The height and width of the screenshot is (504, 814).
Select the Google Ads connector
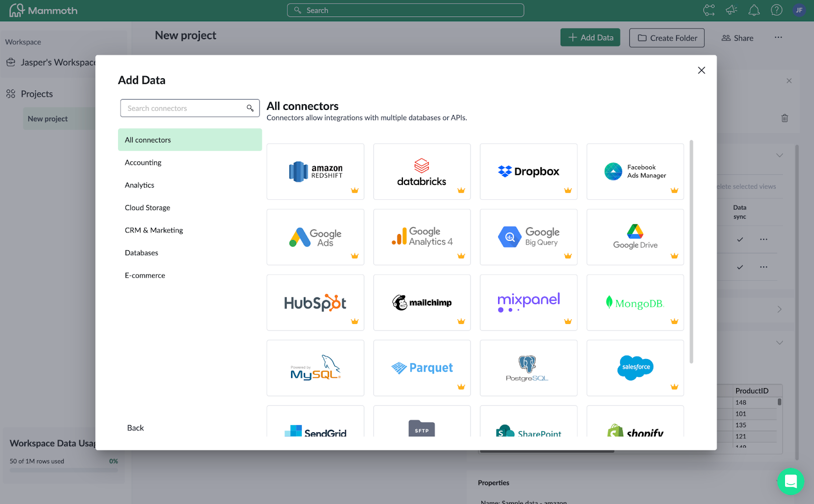tap(315, 237)
